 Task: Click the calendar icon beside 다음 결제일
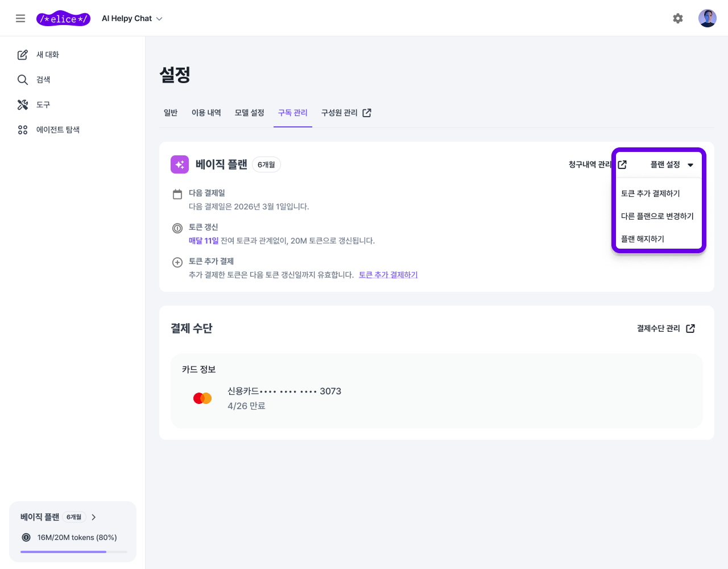177,193
